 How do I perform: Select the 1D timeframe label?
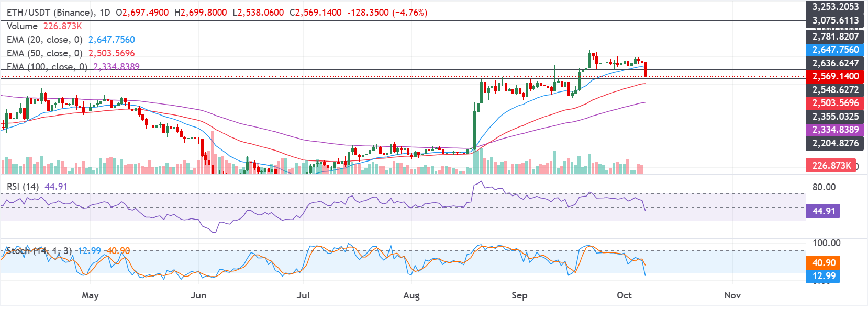point(105,12)
